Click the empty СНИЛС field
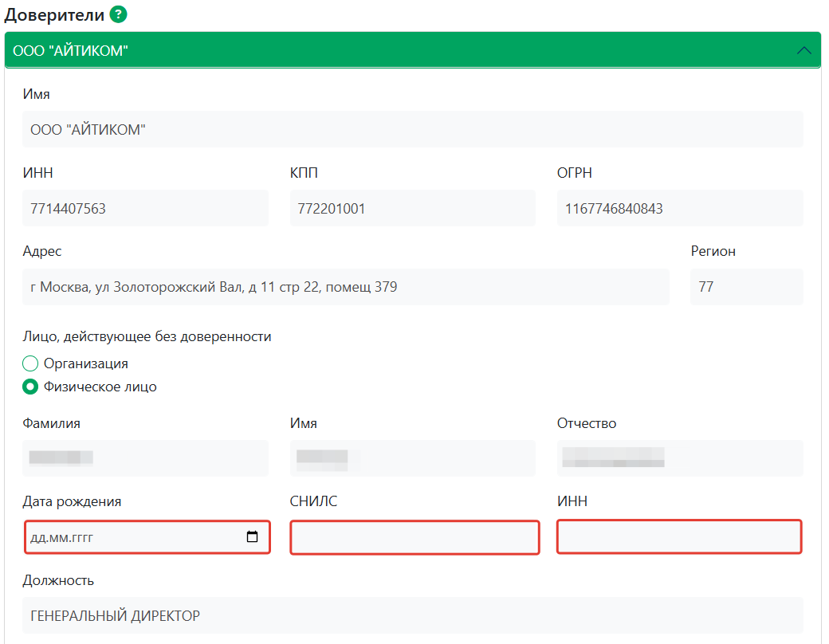Viewport: 829px width, 644px height. point(414,537)
